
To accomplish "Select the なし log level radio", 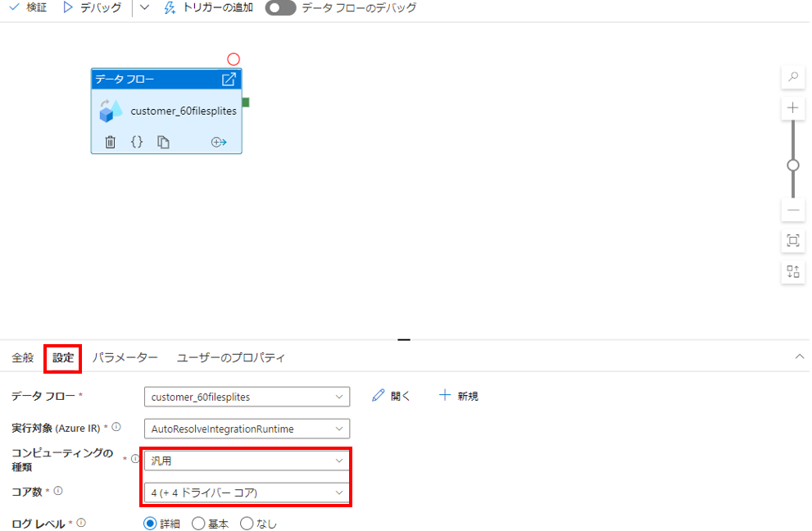I will pos(247,524).
